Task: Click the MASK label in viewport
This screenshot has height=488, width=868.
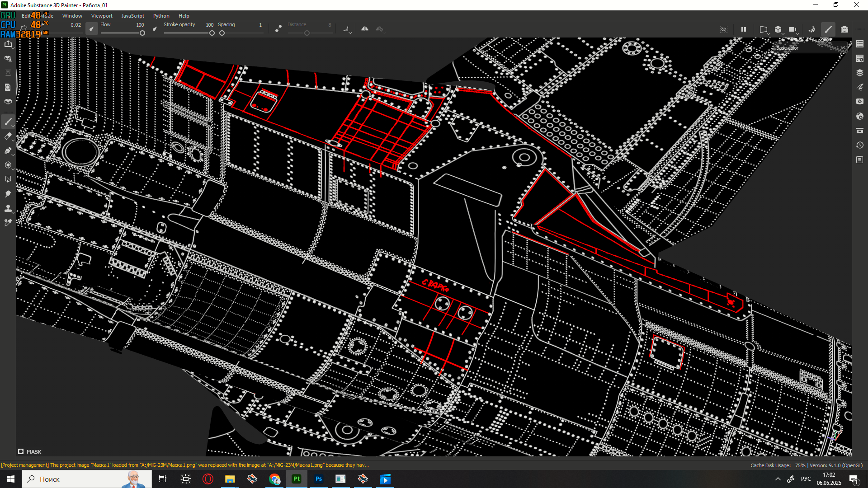Action: click(x=34, y=452)
